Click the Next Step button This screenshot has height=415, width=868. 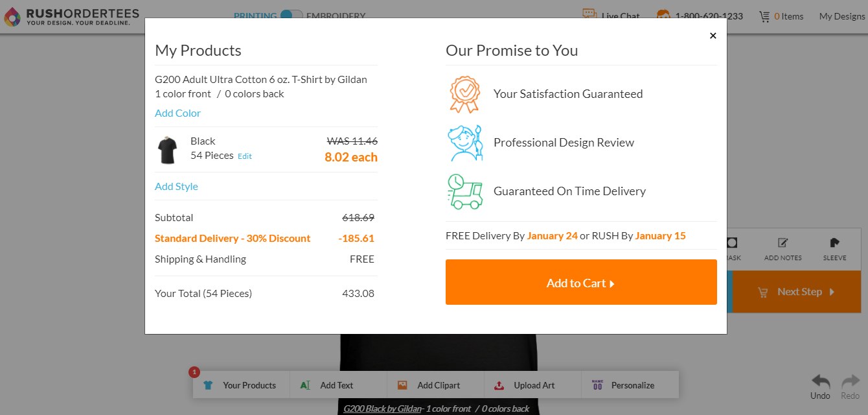coord(796,292)
